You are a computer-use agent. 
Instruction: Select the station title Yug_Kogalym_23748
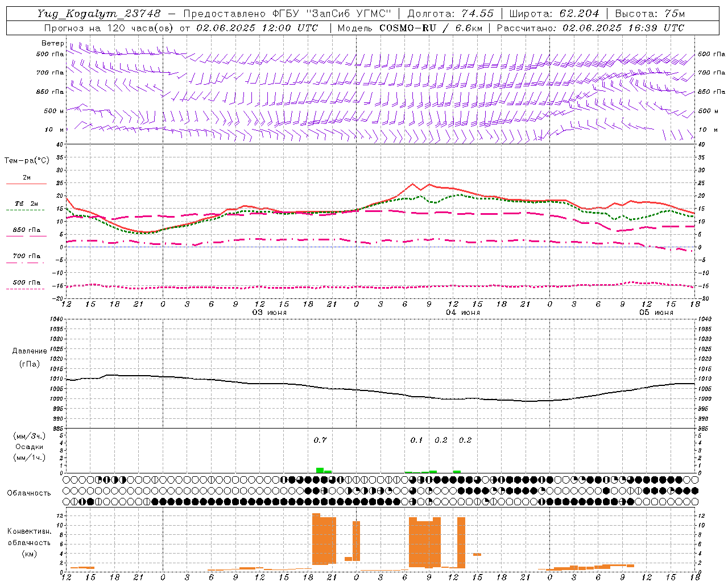point(98,14)
